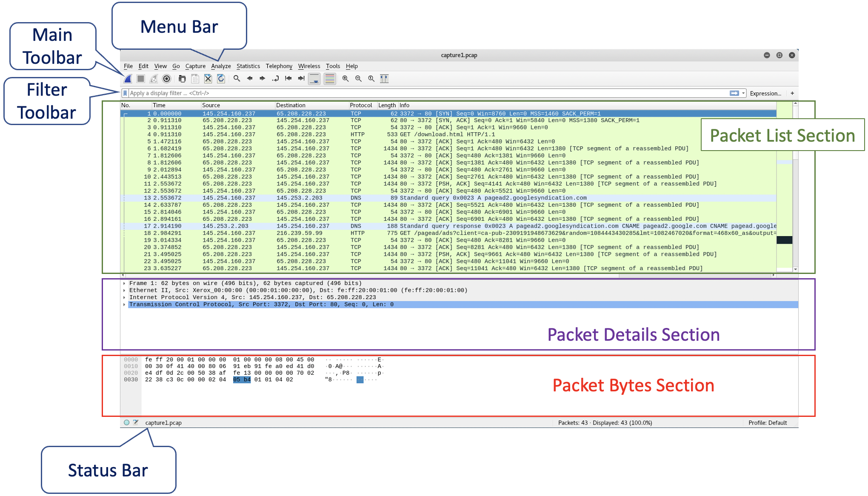The height and width of the screenshot is (496, 868).
Task: Open expert information status circle
Action: 127,423
